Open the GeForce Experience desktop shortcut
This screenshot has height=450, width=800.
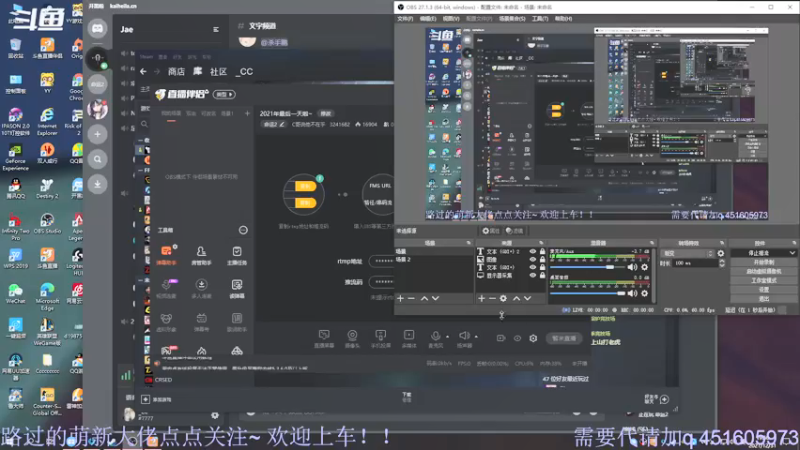point(15,157)
